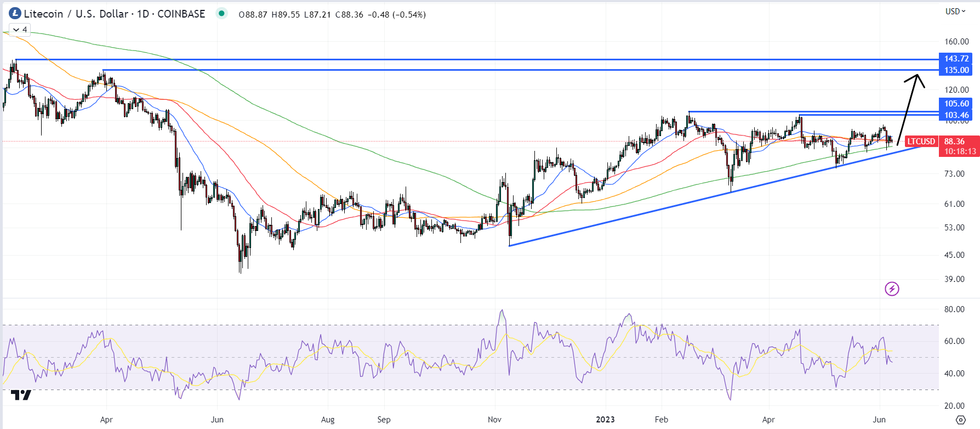Click the Sep label on time axis
This screenshot has width=980, height=429.
[384, 420]
